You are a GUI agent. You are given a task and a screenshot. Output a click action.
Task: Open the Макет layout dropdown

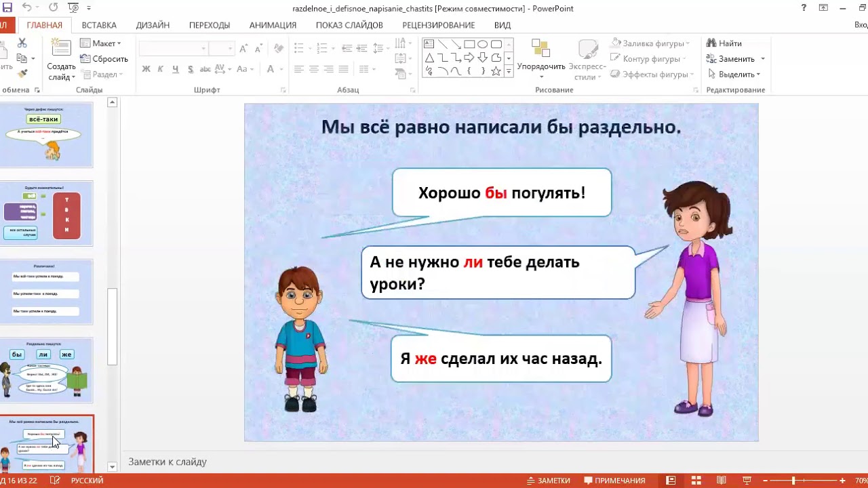point(101,43)
